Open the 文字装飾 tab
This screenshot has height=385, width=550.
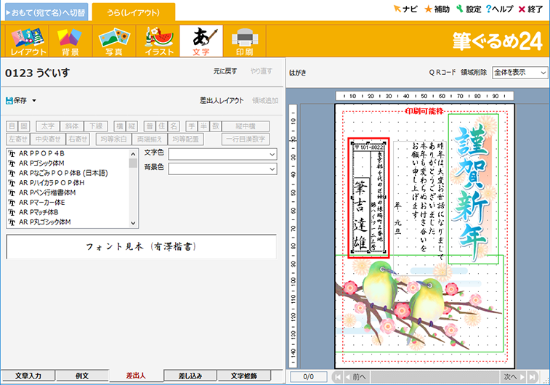[244, 376]
